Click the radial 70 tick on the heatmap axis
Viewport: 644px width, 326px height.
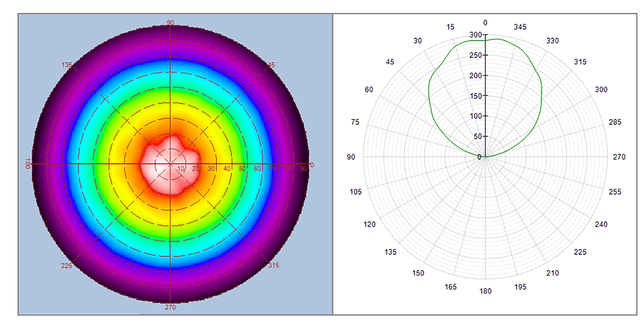(x=274, y=169)
